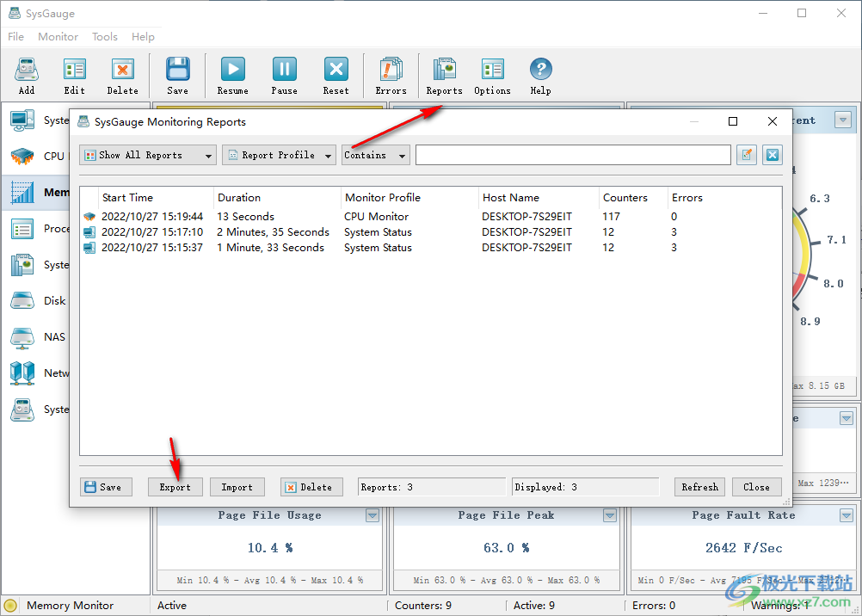The height and width of the screenshot is (616, 862).
Task: Click the Edit toolbar icon
Action: pos(75,70)
